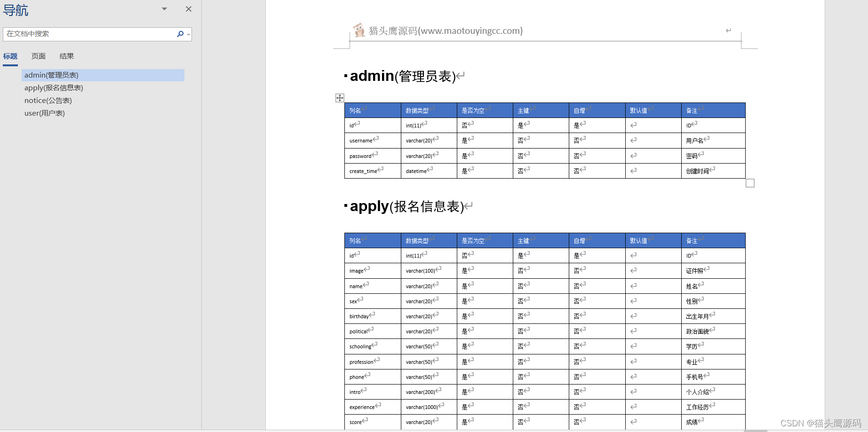Switch to the 标题 tab
This screenshot has height=432, width=868.
[x=10, y=56]
